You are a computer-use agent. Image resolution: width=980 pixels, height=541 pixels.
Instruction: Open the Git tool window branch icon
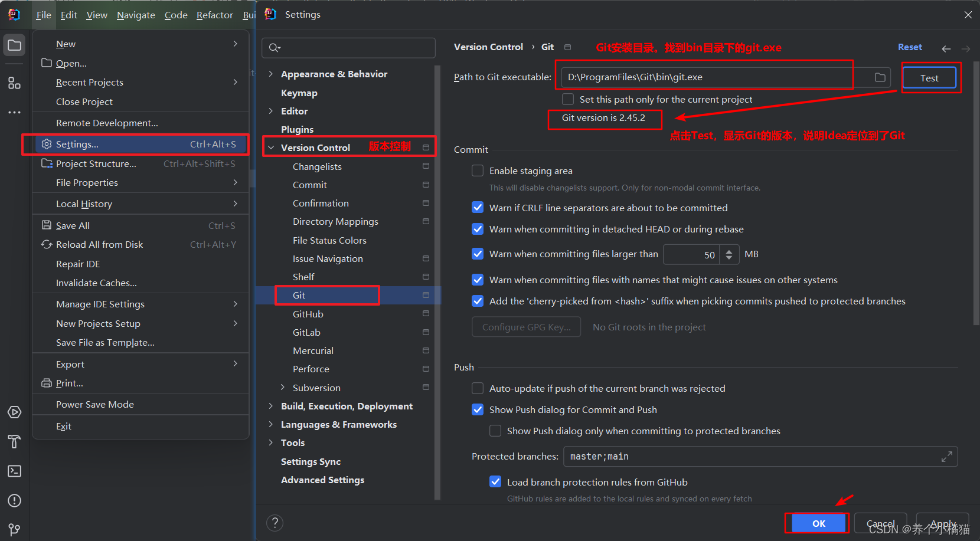[14, 529]
